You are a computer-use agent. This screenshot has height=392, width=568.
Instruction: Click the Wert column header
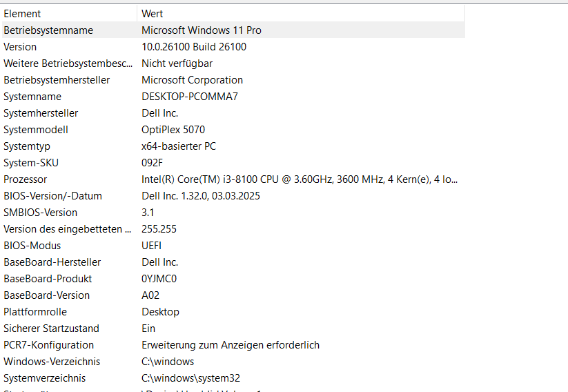point(152,14)
